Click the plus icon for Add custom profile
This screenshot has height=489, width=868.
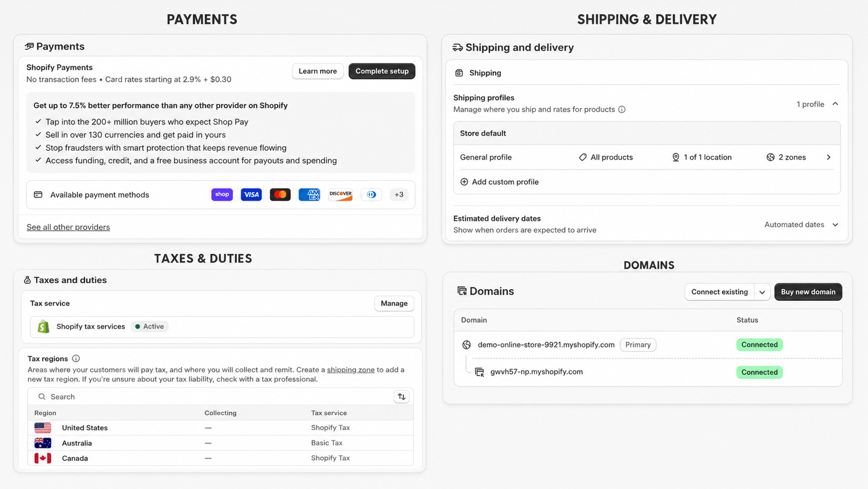click(464, 182)
